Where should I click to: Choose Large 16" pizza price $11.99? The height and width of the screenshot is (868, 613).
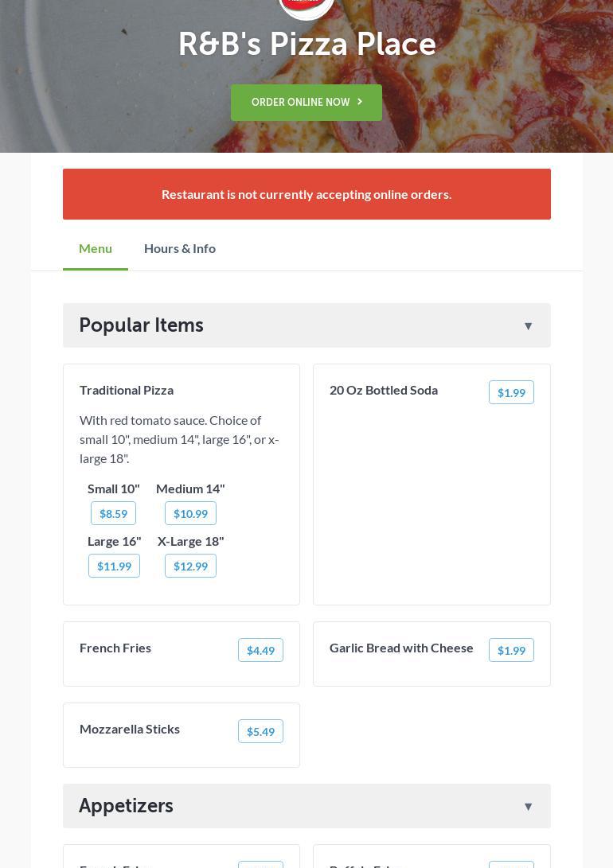tap(114, 566)
